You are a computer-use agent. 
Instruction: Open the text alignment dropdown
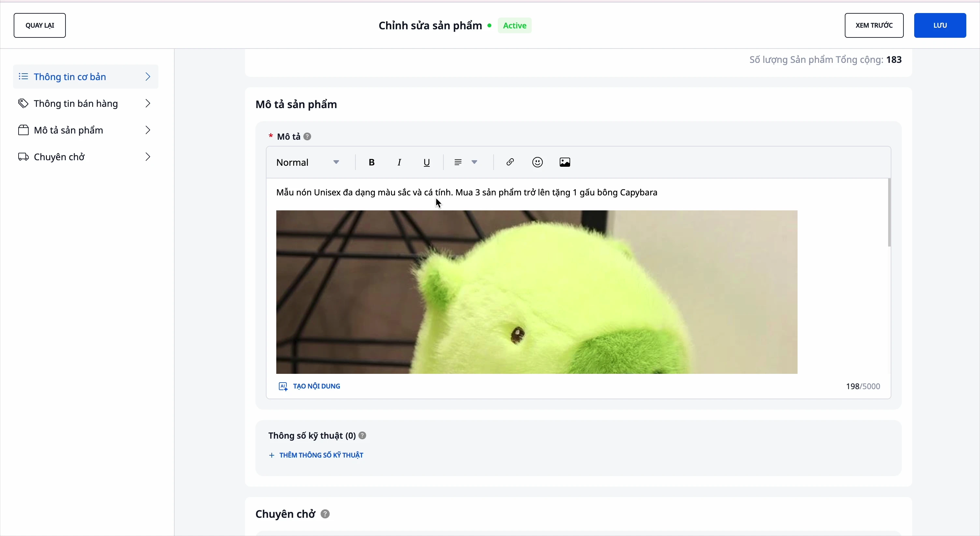click(475, 162)
